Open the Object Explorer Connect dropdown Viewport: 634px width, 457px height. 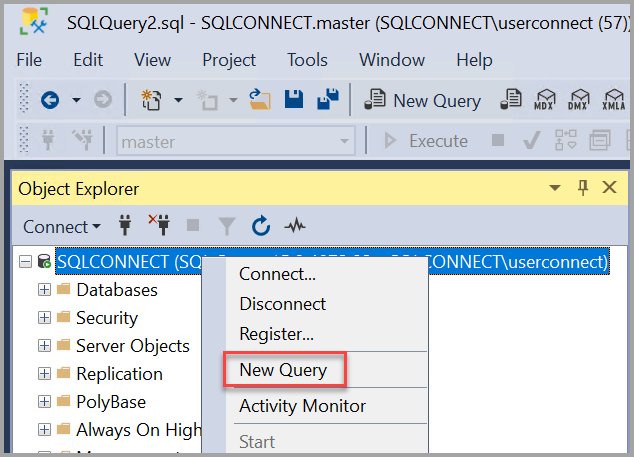(61, 226)
